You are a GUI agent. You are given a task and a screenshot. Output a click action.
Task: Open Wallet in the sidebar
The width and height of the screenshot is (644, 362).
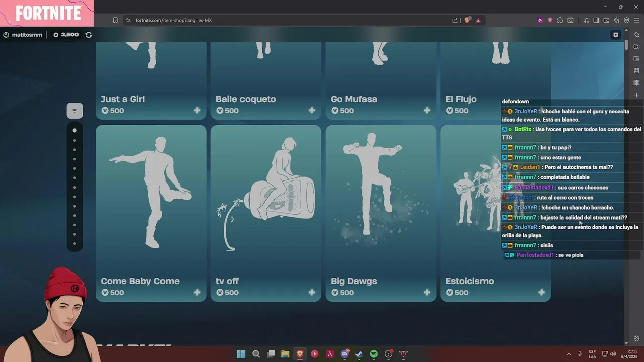click(x=636, y=59)
